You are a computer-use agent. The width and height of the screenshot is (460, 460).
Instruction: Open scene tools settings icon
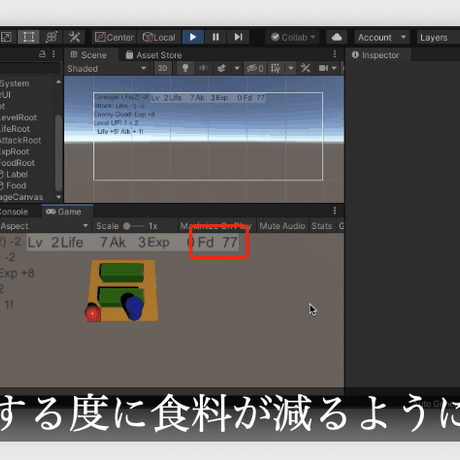(305, 69)
